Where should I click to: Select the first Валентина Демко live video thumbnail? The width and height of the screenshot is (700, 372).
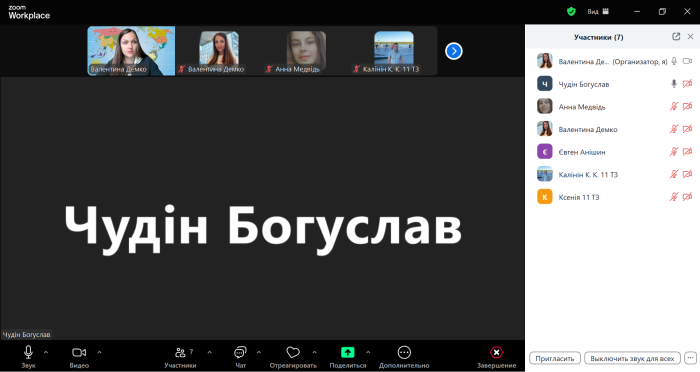131,50
